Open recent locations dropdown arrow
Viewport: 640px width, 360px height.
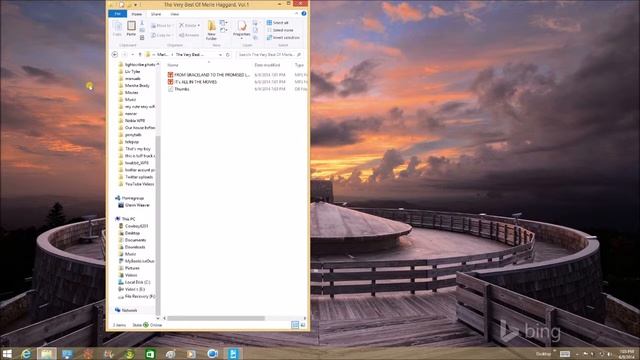pos(132,54)
